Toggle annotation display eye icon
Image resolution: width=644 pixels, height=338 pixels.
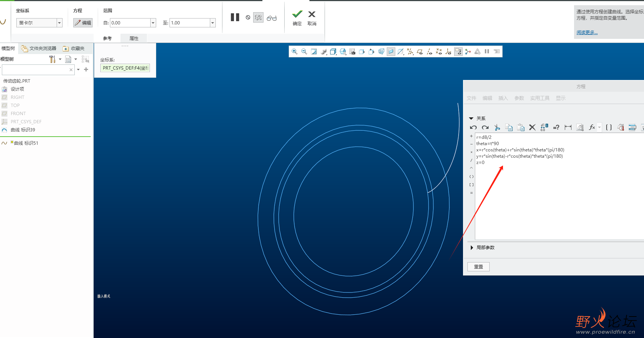(x=458, y=51)
